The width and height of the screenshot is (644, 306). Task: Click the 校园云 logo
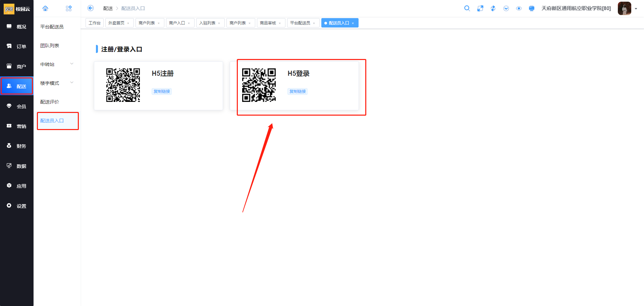click(17, 9)
